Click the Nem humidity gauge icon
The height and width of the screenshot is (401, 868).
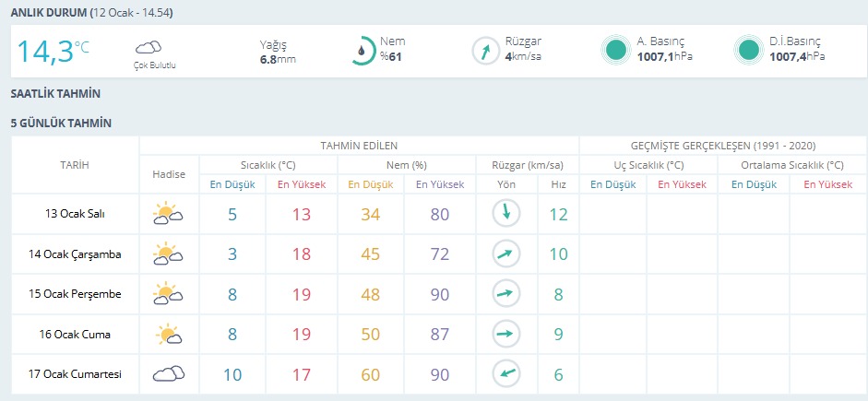click(364, 51)
